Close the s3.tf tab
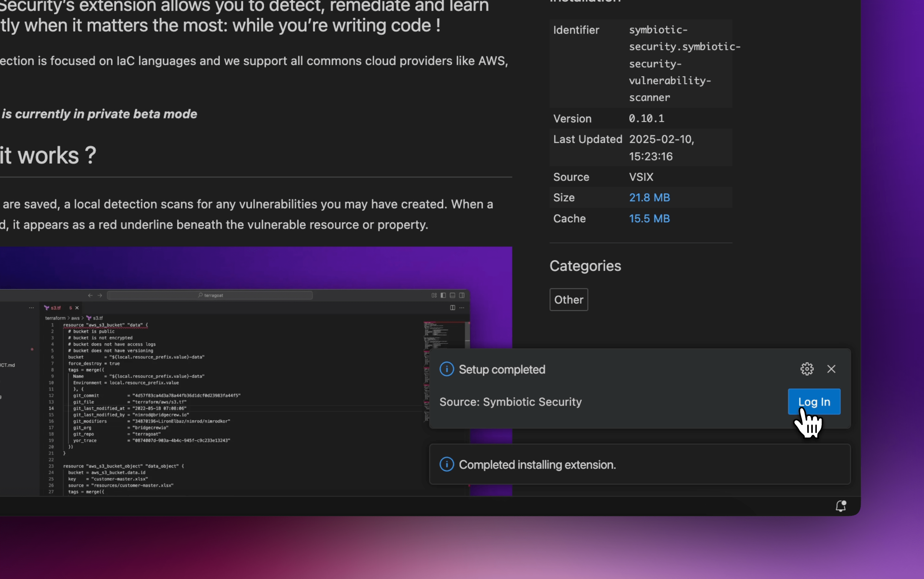 [77, 308]
